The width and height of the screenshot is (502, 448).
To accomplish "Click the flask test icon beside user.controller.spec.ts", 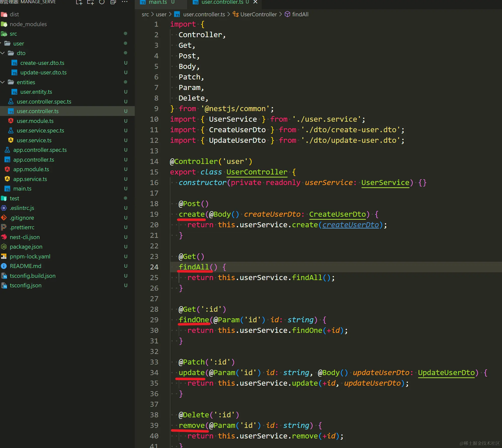I will point(11,102).
